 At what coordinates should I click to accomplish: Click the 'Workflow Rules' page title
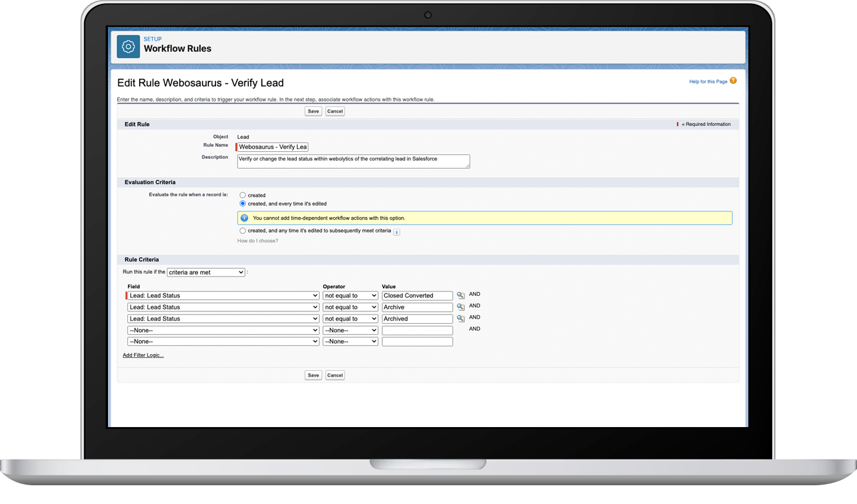(177, 48)
